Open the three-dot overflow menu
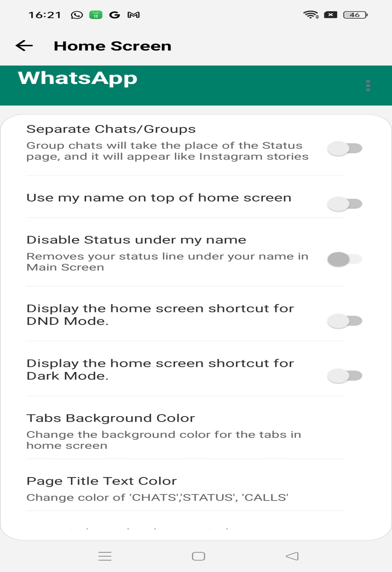This screenshot has width=392, height=572. pyautogui.click(x=368, y=85)
